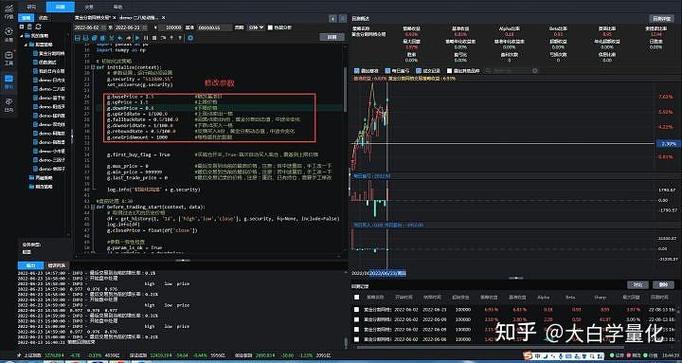Image resolution: width=682 pixels, height=363 pixels.
Task: Toggle the second checked checkbox above the chart
Action: pos(388,70)
